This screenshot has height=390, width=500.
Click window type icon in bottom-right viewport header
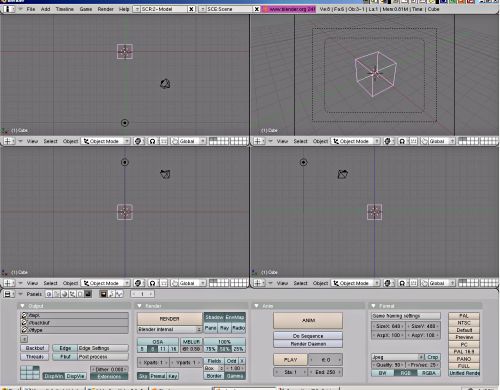259,283
